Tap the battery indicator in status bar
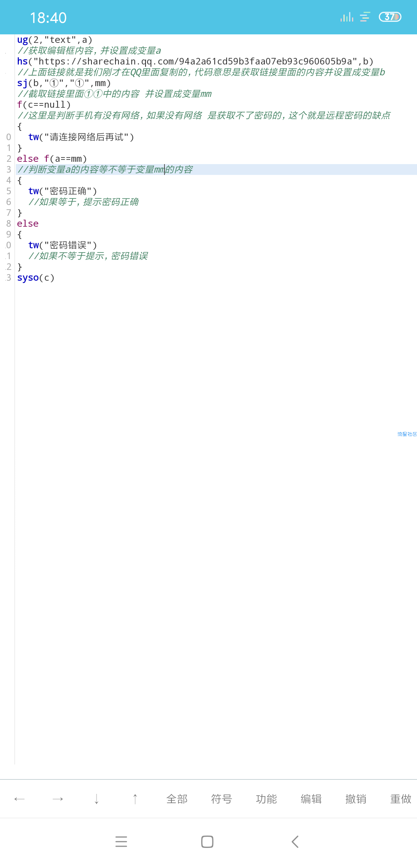Viewport: 417px width, 868px height. (x=390, y=17)
